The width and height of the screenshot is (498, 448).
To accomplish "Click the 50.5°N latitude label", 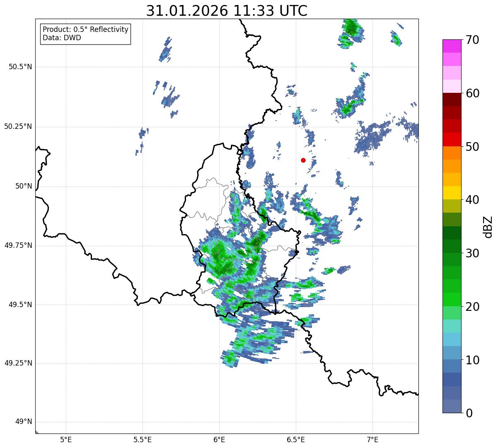I will click(x=20, y=67).
